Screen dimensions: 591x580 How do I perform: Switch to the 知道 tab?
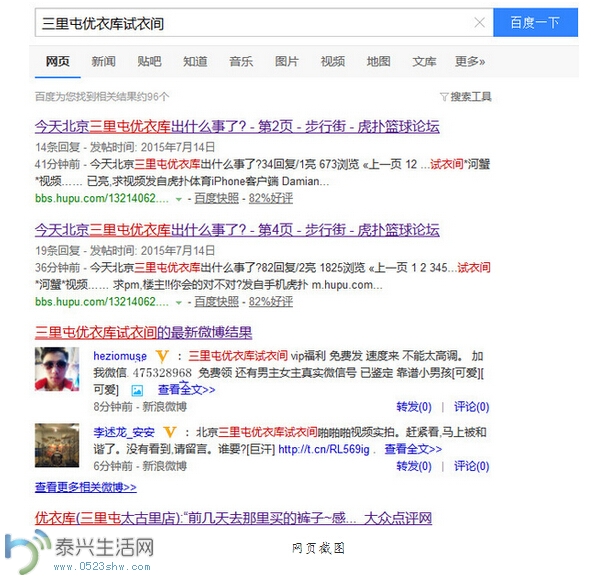195,61
